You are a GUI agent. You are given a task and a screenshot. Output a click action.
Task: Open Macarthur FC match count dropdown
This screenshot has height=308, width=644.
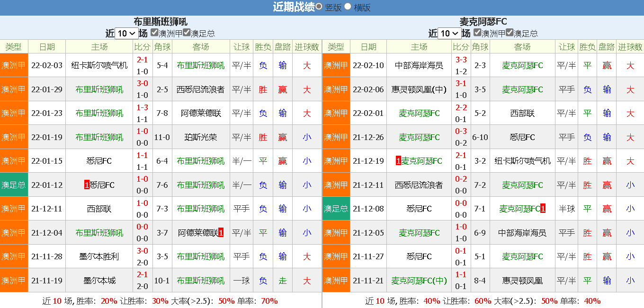(x=449, y=33)
